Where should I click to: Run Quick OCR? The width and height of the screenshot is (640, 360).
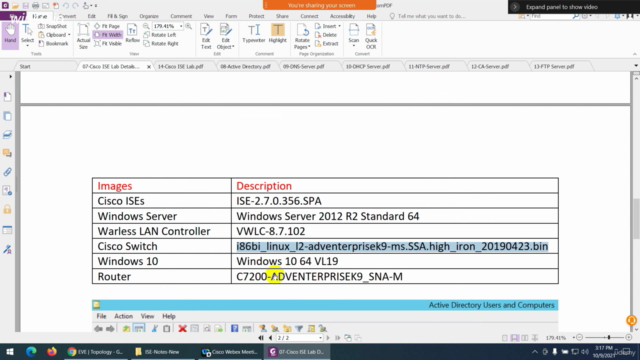click(x=371, y=36)
